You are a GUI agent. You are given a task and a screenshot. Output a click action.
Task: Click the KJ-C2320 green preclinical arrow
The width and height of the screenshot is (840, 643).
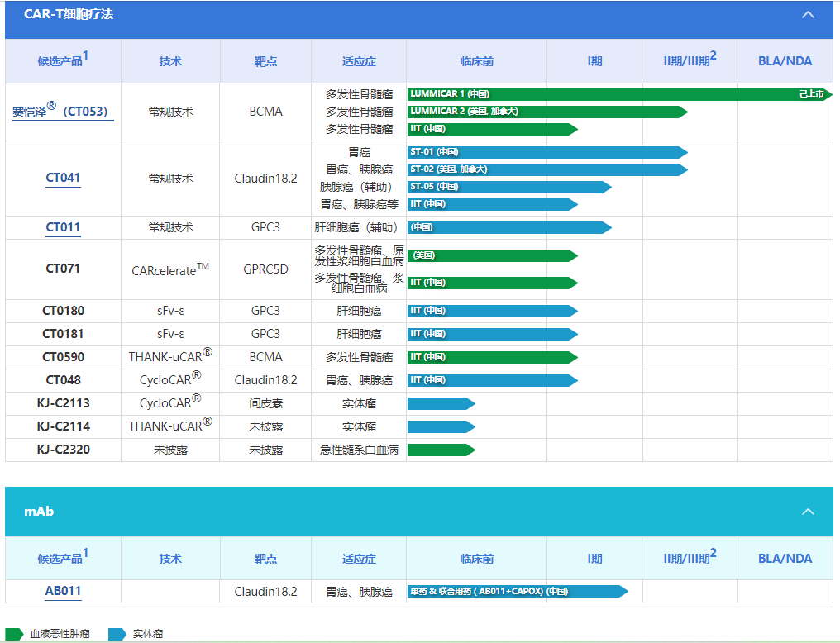tap(441, 450)
